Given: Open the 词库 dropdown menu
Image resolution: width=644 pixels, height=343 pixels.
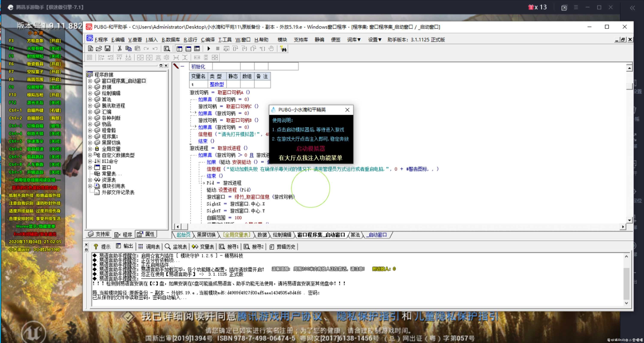Looking at the screenshot, I should pos(354,40).
